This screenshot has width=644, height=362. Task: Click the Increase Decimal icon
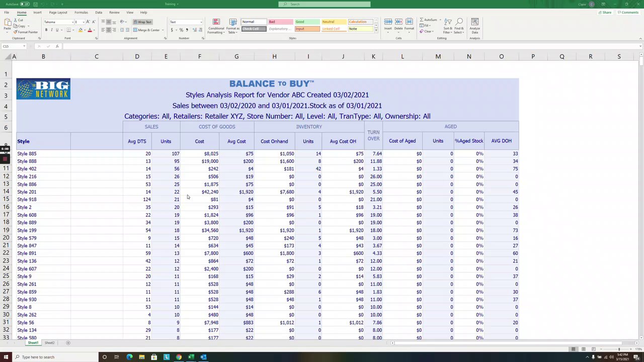(x=194, y=30)
